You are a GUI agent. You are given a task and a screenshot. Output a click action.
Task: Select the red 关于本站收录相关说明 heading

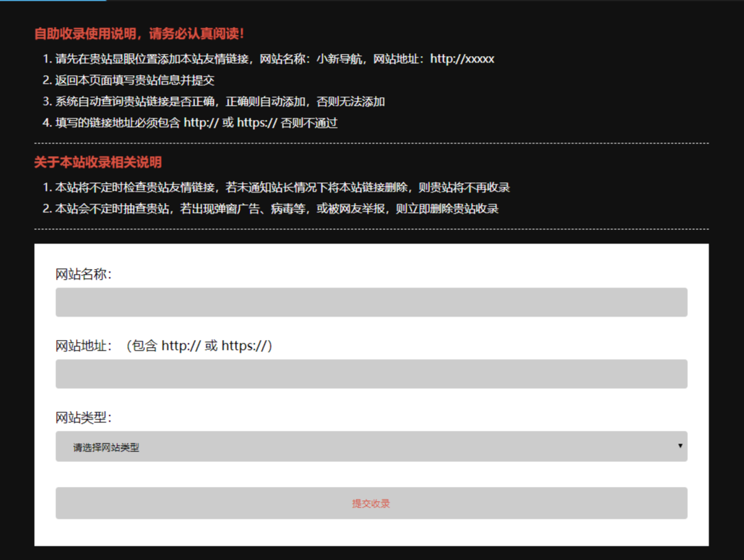(x=98, y=163)
